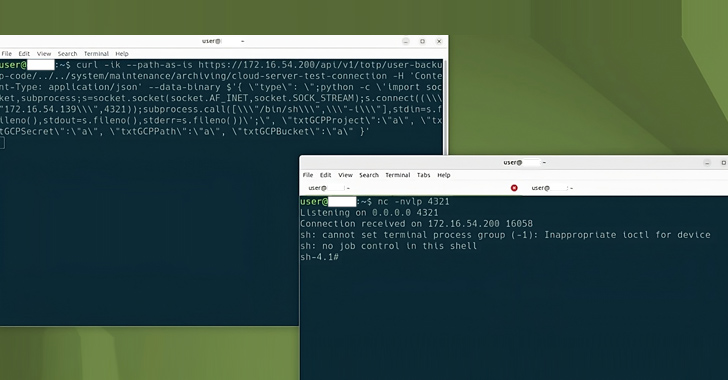Image resolution: width=728 pixels, height=380 pixels.
Task: Click the scrollbar of the curl terminal
Action: (x=446, y=107)
